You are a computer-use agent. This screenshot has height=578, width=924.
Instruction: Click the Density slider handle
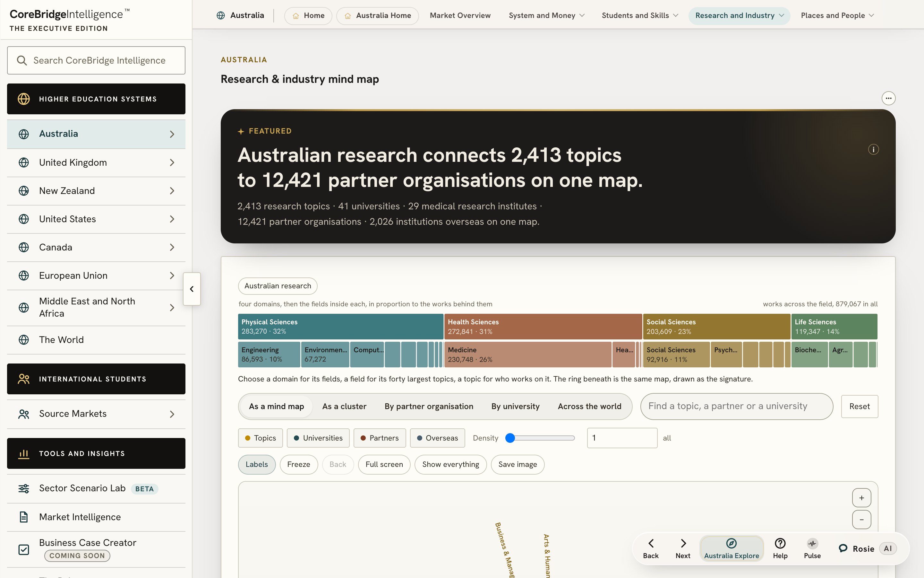(510, 438)
